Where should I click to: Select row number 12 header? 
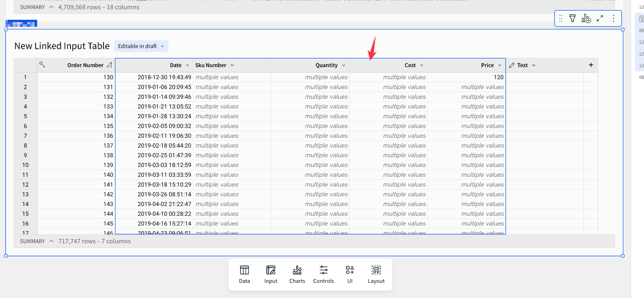point(25,184)
